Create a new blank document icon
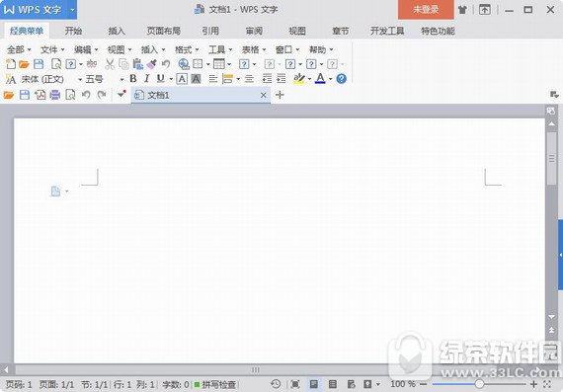Screen dimensions: 563x392 pyautogui.click(x=11, y=64)
